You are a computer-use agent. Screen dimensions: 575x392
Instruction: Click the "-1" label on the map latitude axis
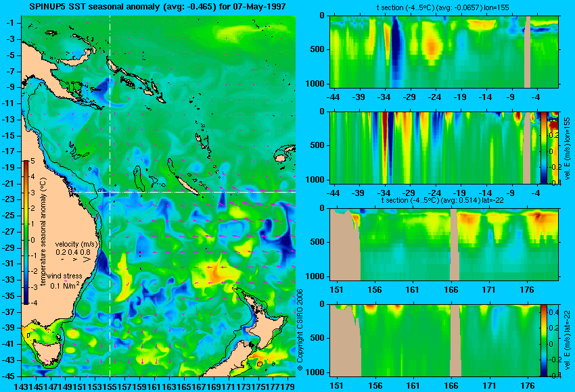click(x=11, y=23)
